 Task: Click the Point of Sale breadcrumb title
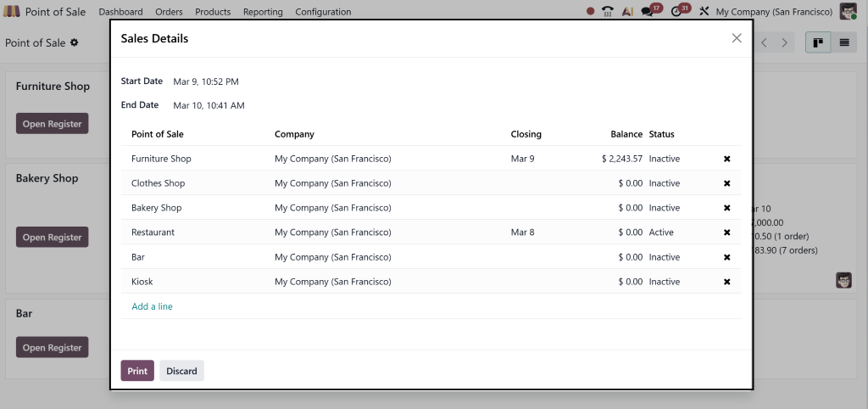[x=35, y=42]
